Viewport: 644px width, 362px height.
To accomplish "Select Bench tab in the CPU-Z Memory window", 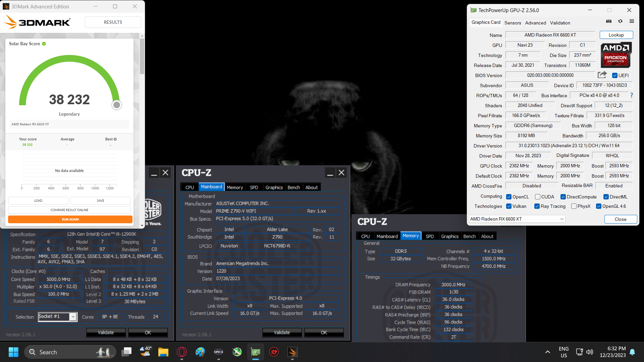I will [x=469, y=236].
